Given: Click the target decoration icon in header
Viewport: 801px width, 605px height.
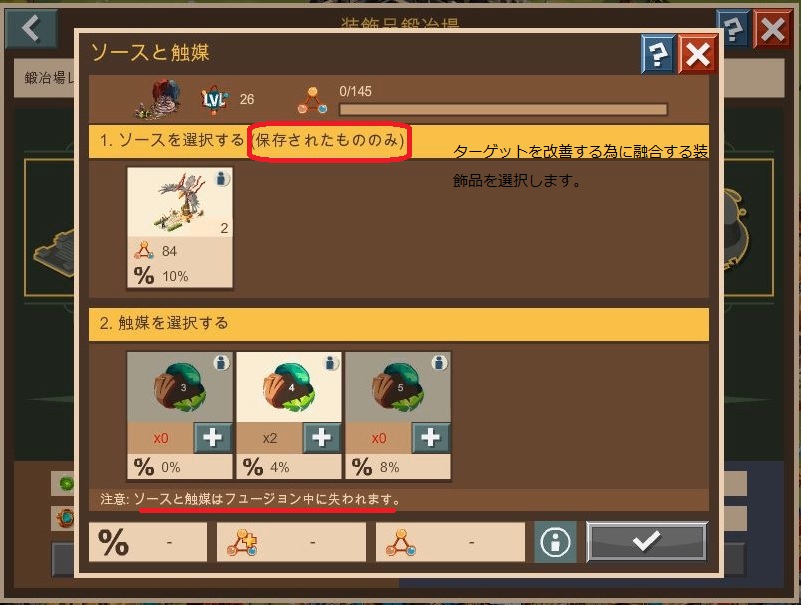Looking at the screenshot, I should pos(159,99).
